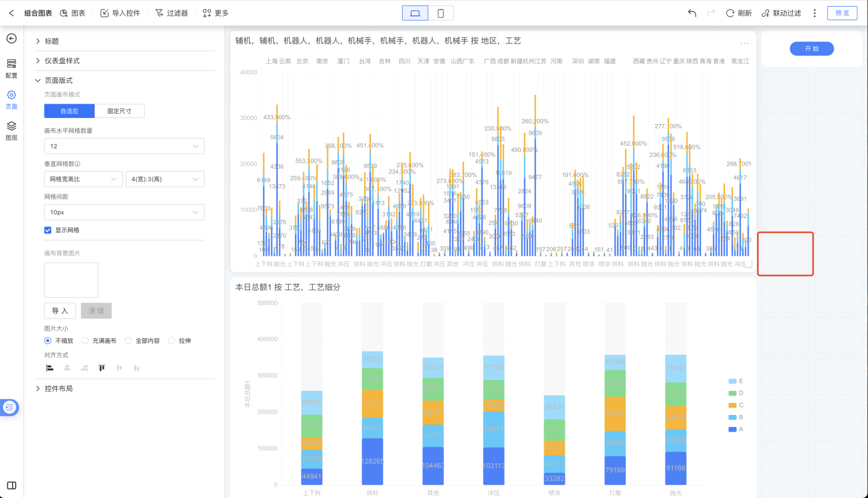Click the 开始 button

pyautogui.click(x=811, y=49)
